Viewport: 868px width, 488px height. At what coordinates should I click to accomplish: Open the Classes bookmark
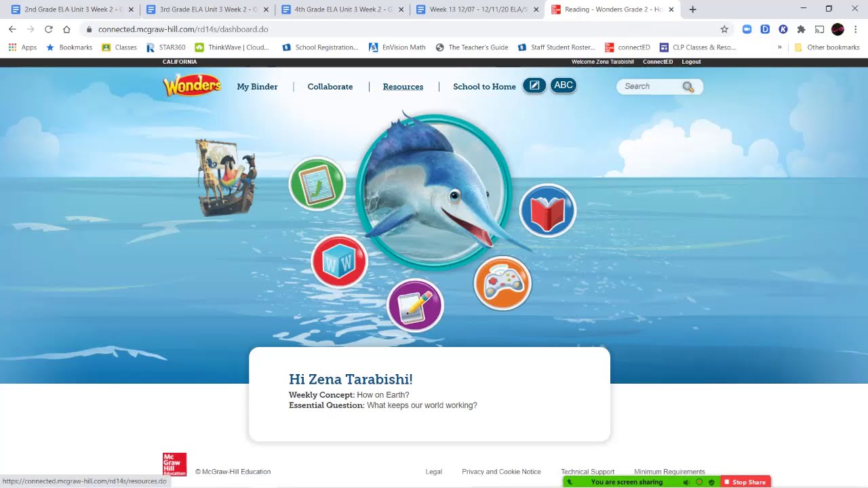(x=119, y=47)
